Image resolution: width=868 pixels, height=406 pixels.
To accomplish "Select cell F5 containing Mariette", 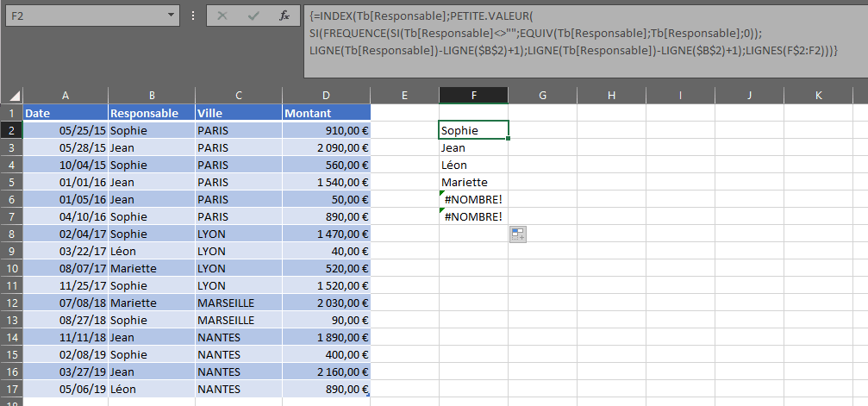I will 473,182.
